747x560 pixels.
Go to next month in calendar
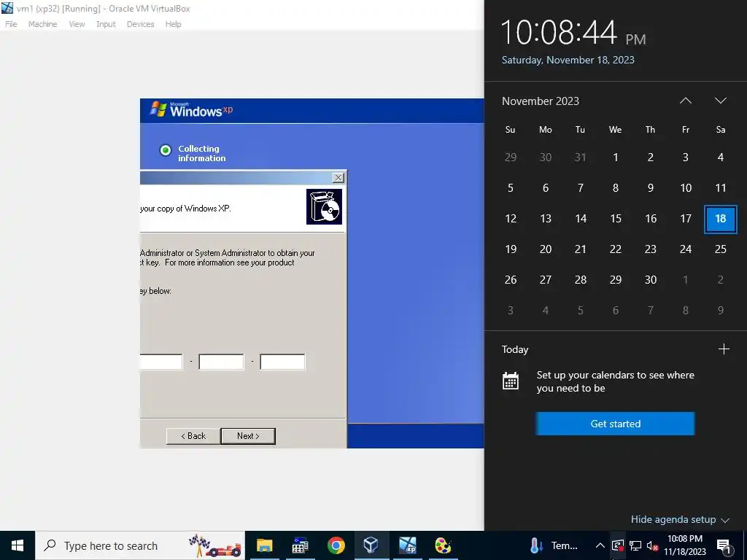[720, 101]
